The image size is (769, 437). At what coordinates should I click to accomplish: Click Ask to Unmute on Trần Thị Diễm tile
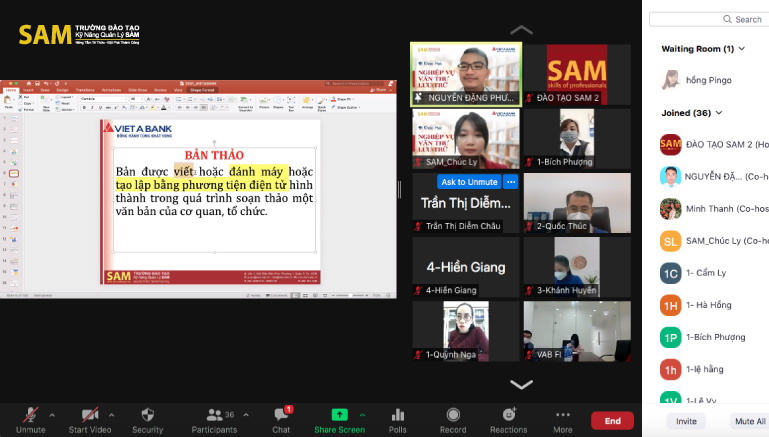[x=469, y=182]
